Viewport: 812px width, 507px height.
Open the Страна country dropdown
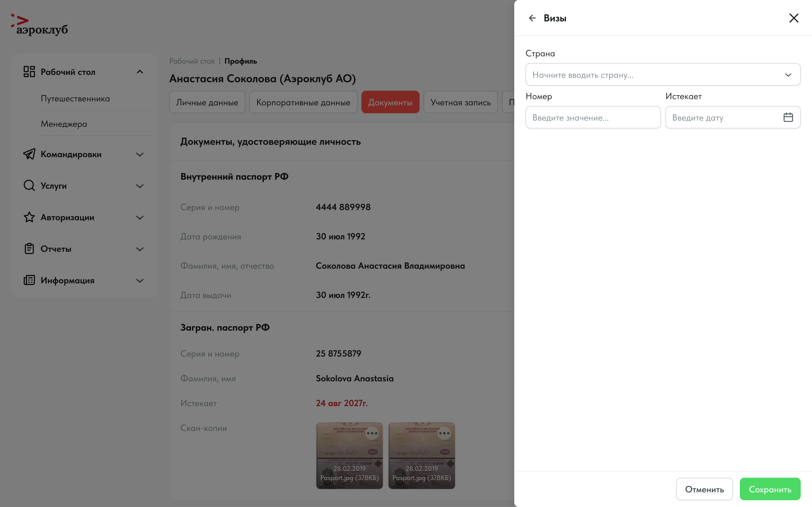coord(663,75)
